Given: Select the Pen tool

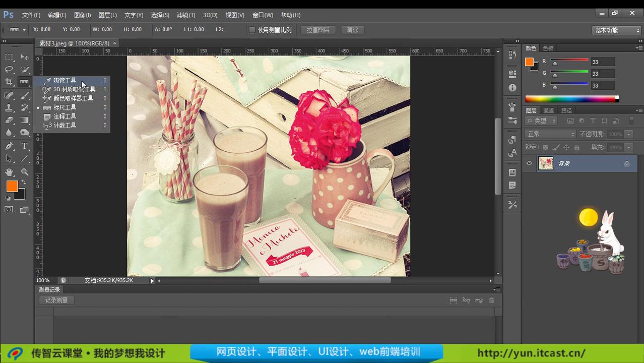Looking at the screenshot, I should click(8, 146).
